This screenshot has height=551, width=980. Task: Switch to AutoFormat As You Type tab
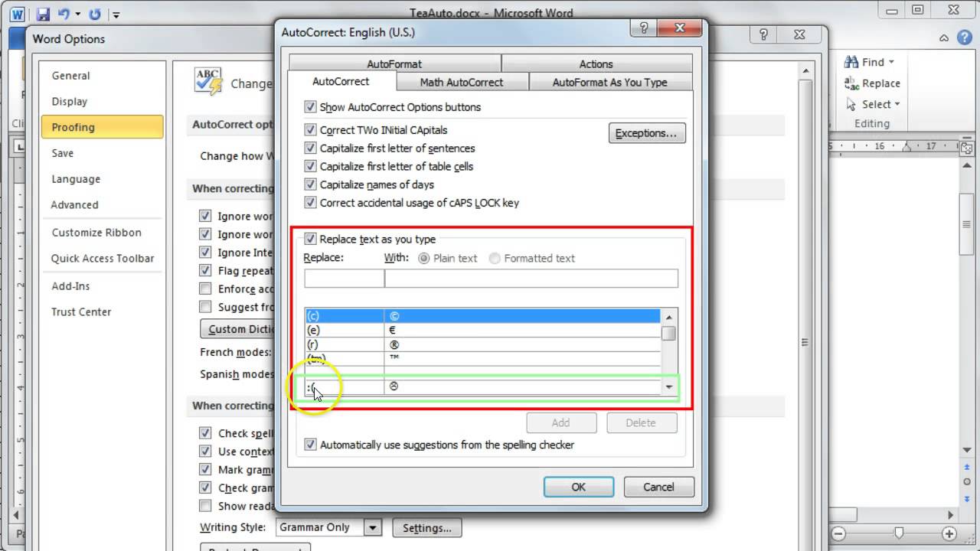[x=610, y=82]
